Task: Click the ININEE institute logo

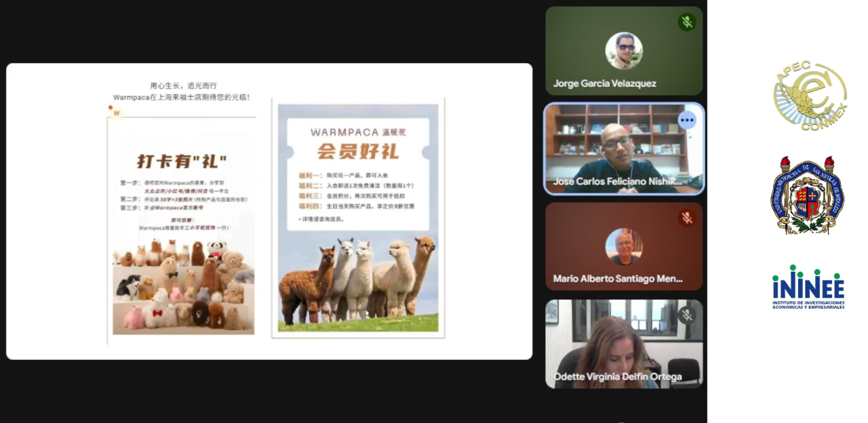Action: [808, 287]
